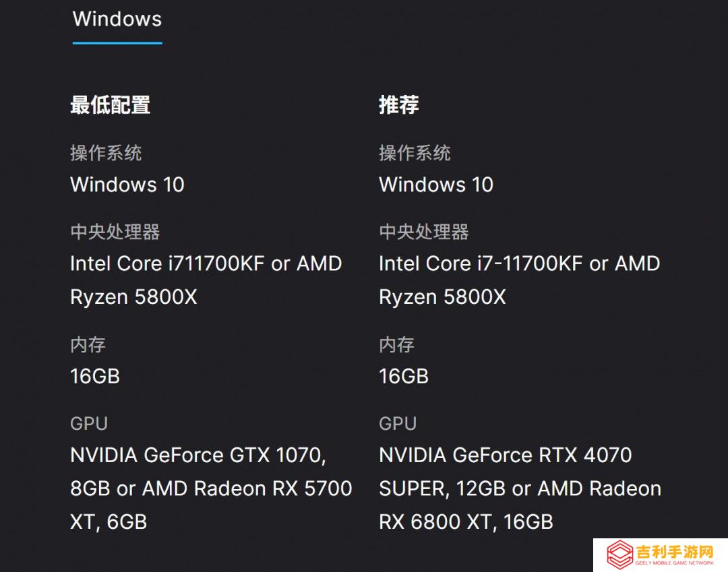Click the minimum GPU label

[x=89, y=424]
